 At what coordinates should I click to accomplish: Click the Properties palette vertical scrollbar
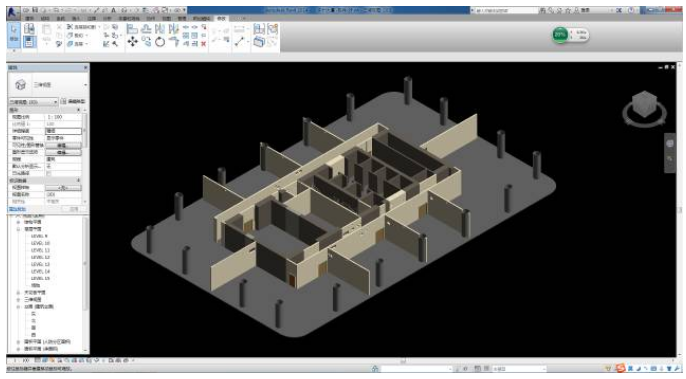84,131
